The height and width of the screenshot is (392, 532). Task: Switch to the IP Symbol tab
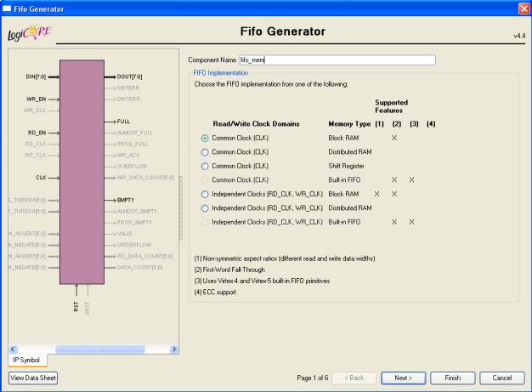coord(26,361)
